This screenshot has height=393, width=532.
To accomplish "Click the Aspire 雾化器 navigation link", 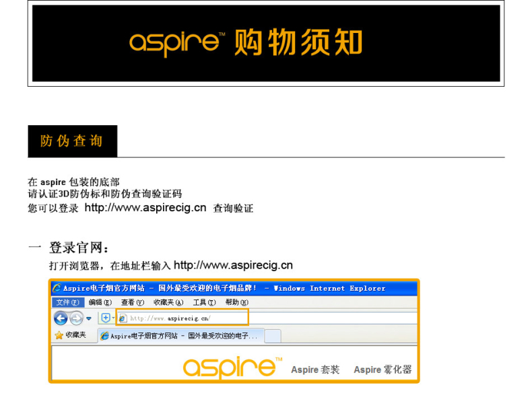I will pyautogui.click(x=383, y=369).
